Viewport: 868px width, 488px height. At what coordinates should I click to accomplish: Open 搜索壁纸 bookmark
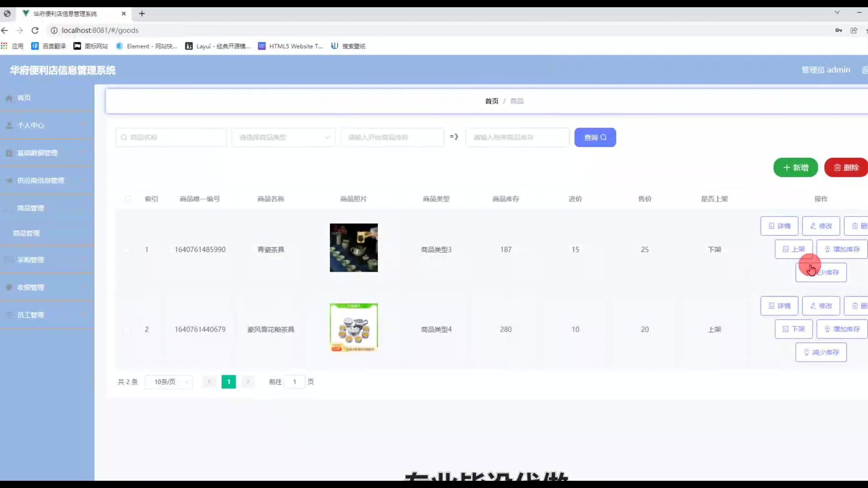348,46
